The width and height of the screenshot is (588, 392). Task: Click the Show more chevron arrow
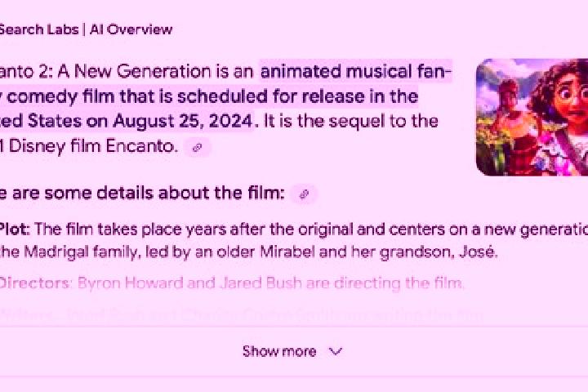pos(336,351)
